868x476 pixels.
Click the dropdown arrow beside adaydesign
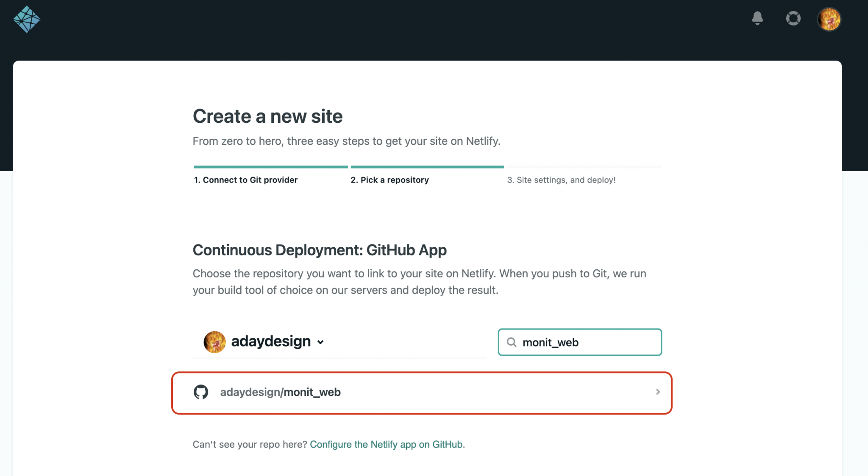(320, 342)
